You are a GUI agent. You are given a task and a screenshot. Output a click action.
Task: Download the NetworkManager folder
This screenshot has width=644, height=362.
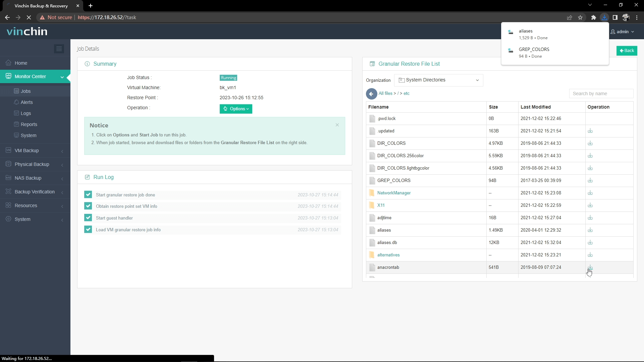[x=590, y=193]
